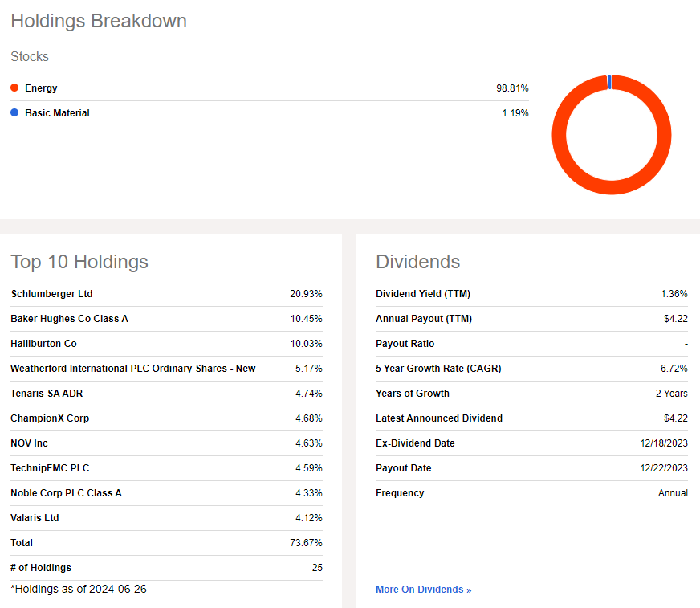Open the More On Dividends link
This screenshot has width=700, height=608.
pyautogui.click(x=423, y=590)
